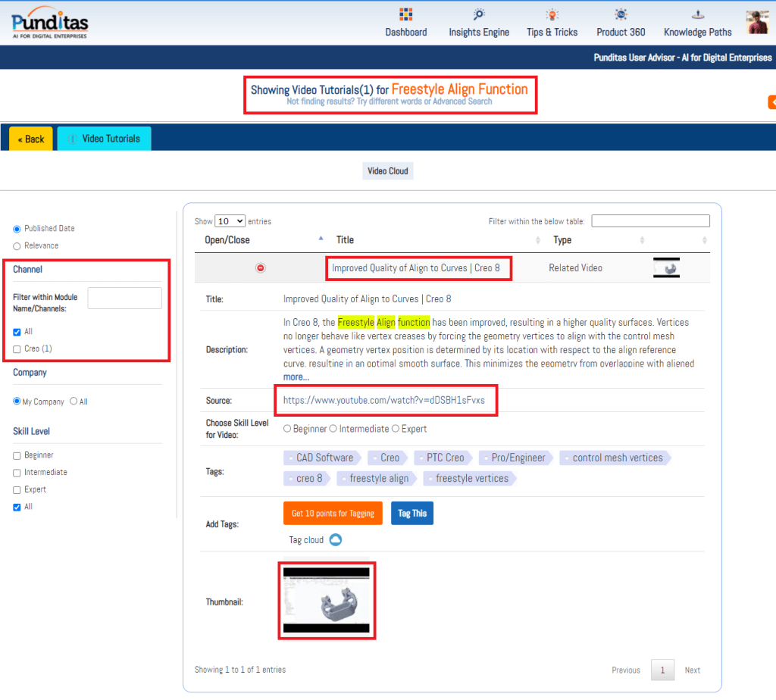Open the Tag cloud icon
Image resolution: width=776 pixels, height=700 pixels.
[x=335, y=540]
